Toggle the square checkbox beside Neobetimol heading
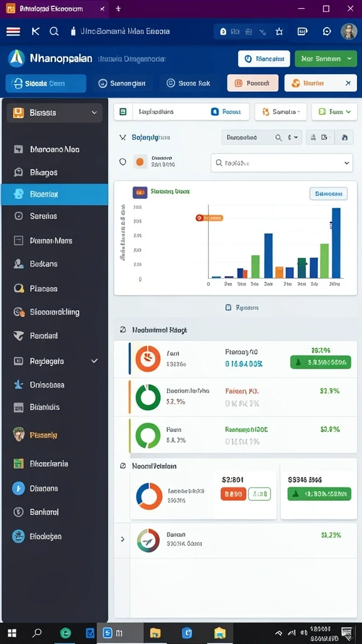Viewport: 362px width, 644px height. pyautogui.click(x=123, y=330)
